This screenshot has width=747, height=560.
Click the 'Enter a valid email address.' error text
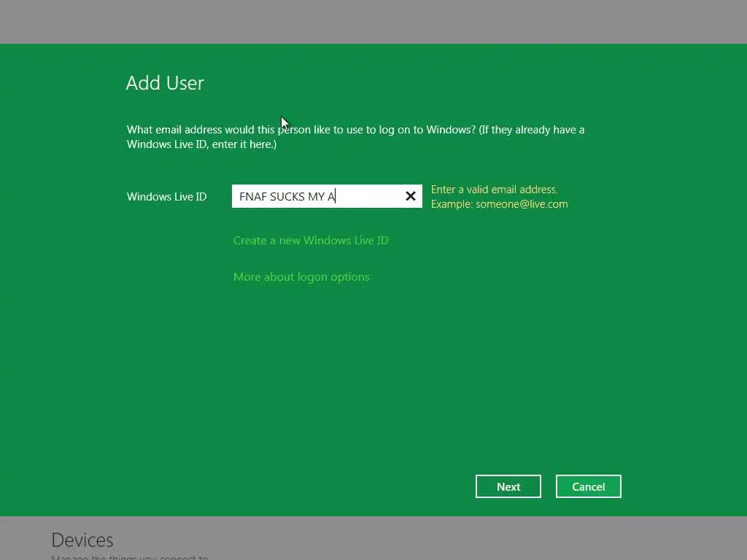495,190
